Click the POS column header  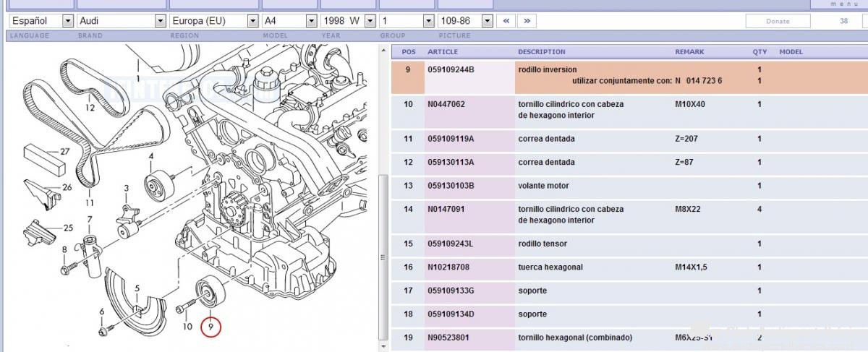pos(409,52)
